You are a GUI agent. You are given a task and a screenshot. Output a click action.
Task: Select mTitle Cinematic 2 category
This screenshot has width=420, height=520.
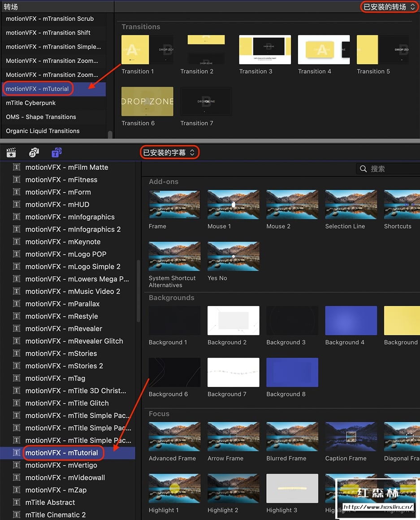[x=56, y=515]
